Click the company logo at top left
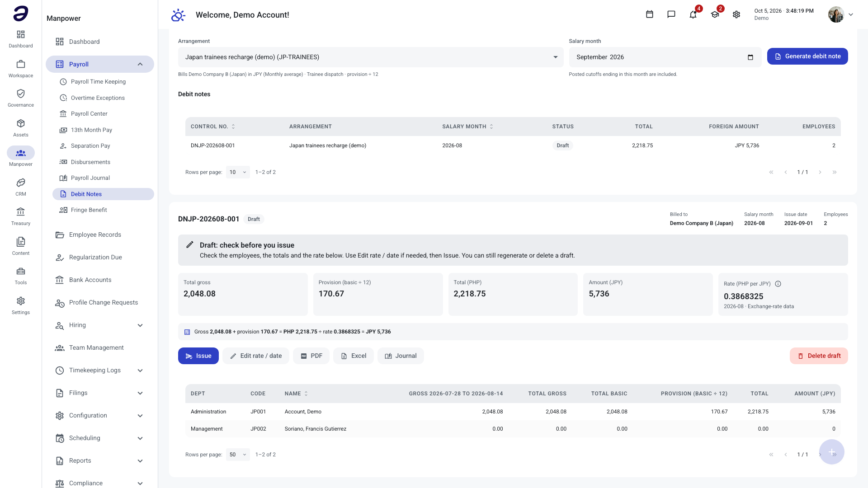Screen dimensions: 868x488 (21, 14)
